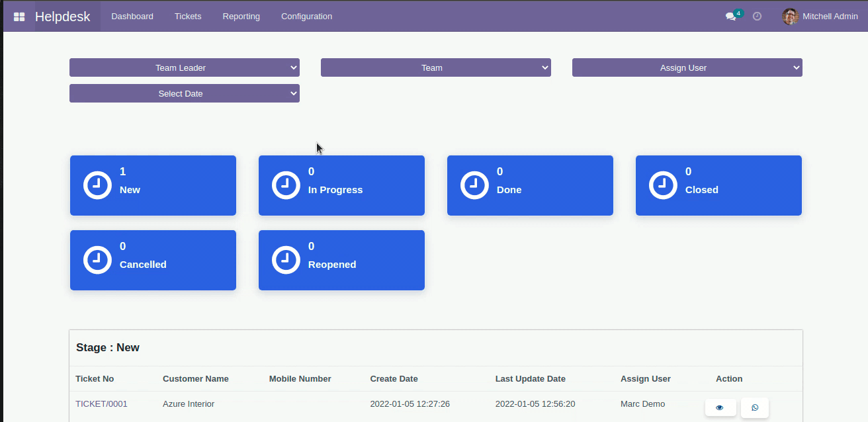This screenshot has height=422, width=868.
Task: View TICKET/0001 with the eye button
Action: [x=720, y=407]
